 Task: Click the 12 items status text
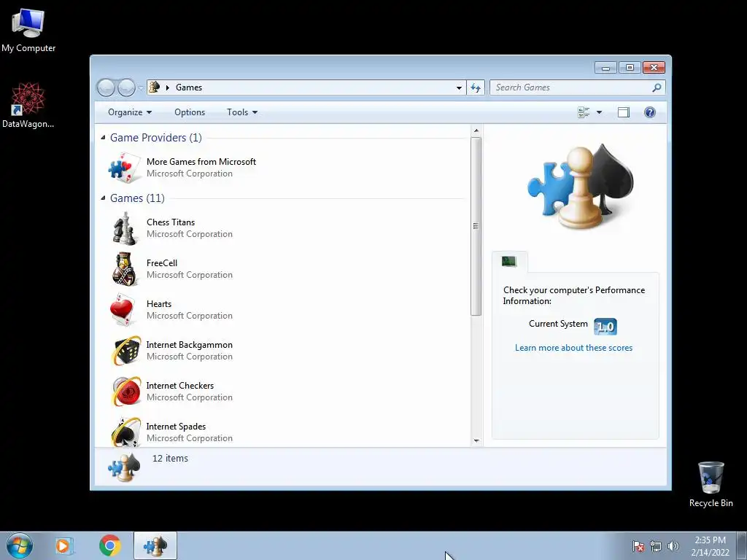pos(170,459)
